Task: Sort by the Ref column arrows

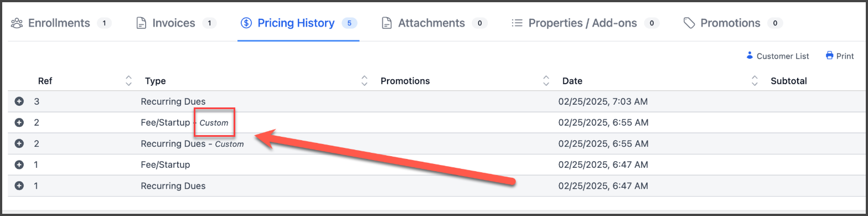Action: [128, 81]
